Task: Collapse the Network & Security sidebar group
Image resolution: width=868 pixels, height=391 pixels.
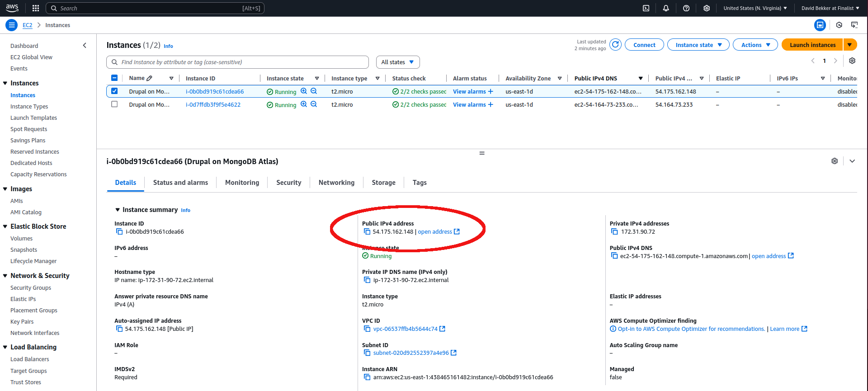Action: point(5,276)
